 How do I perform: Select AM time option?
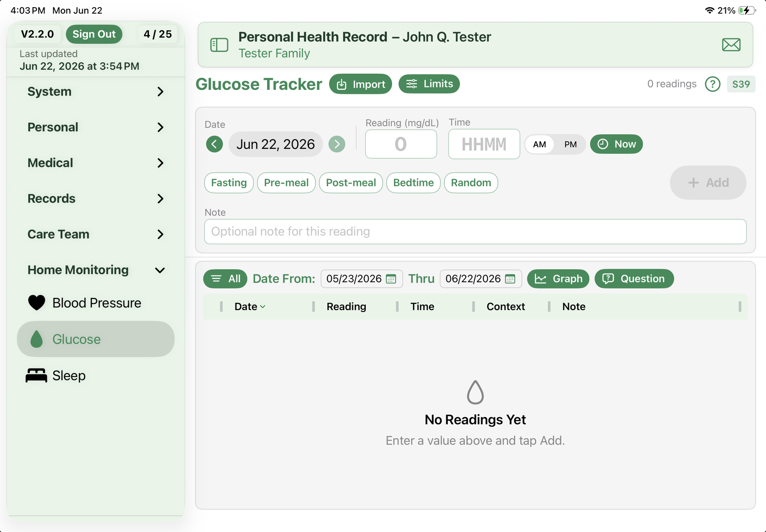click(540, 144)
